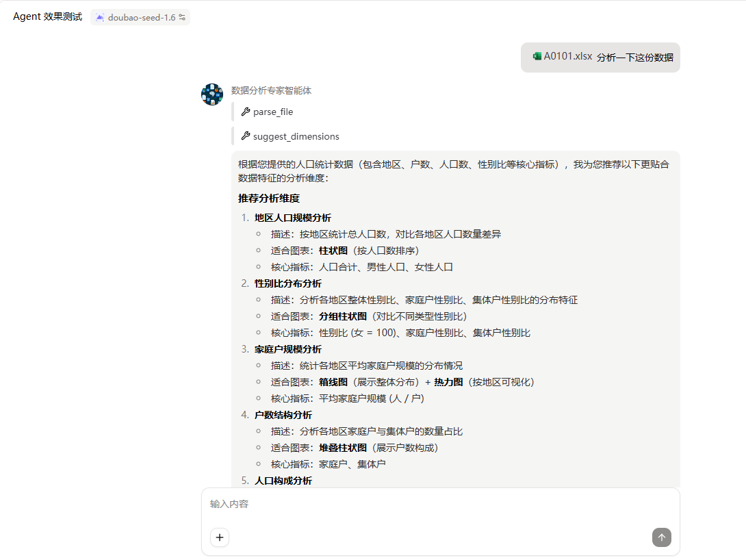The height and width of the screenshot is (560, 746).
Task: Click the model icon in the doubao-seed-1.6 chip
Action: (100, 16)
